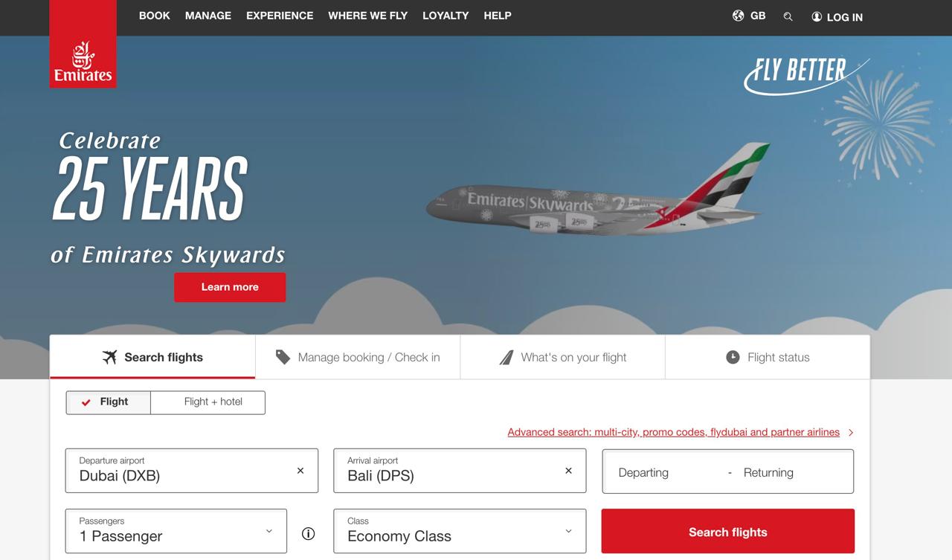Image resolution: width=952 pixels, height=560 pixels.
Task: Clear the Dubai departure airport
Action: (x=300, y=471)
